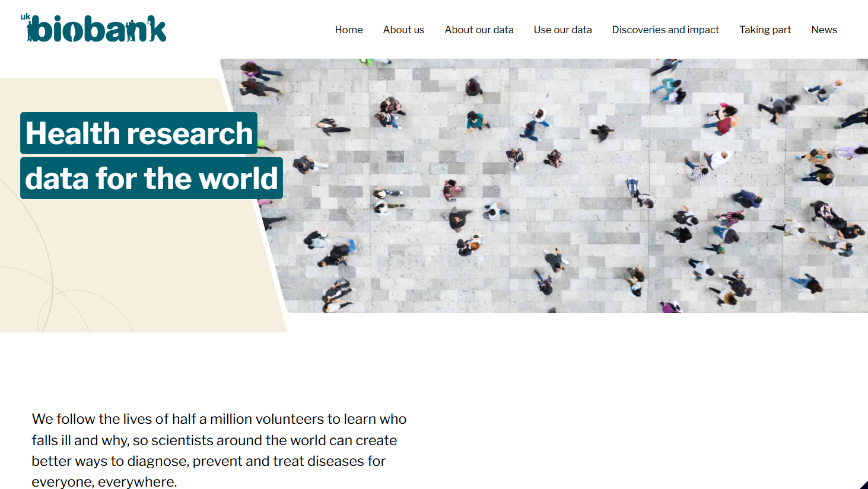Click the aerial crowd hero photo
This screenshot has height=489, width=868.
tap(564, 190)
